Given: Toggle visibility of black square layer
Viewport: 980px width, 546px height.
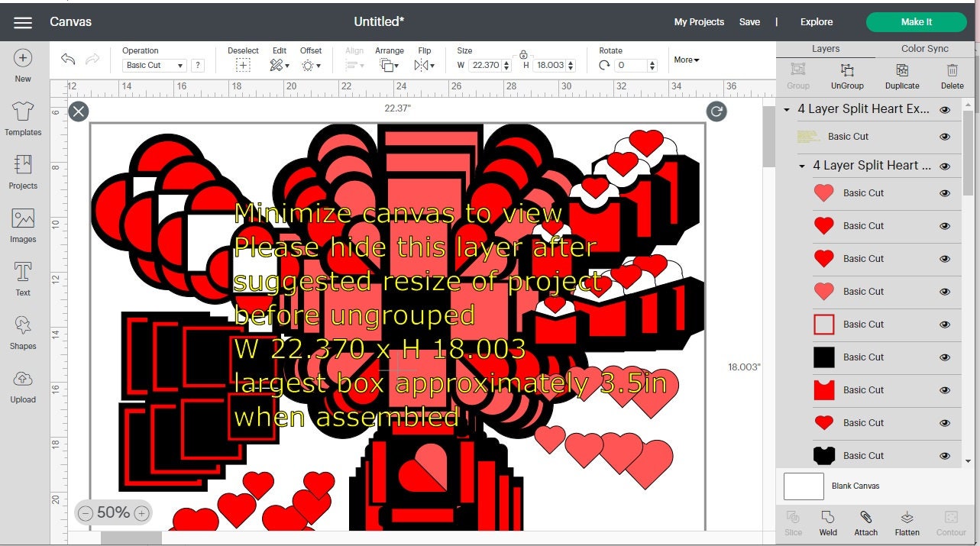Looking at the screenshot, I should click(x=945, y=357).
